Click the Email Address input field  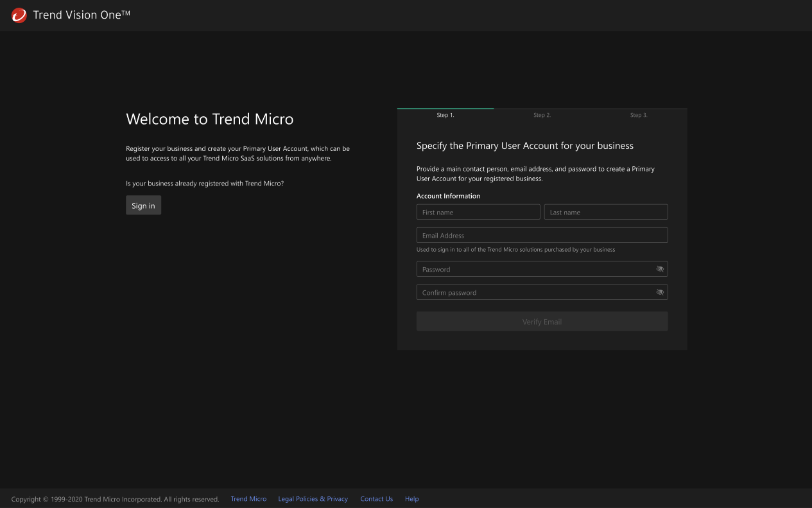[542, 234]
